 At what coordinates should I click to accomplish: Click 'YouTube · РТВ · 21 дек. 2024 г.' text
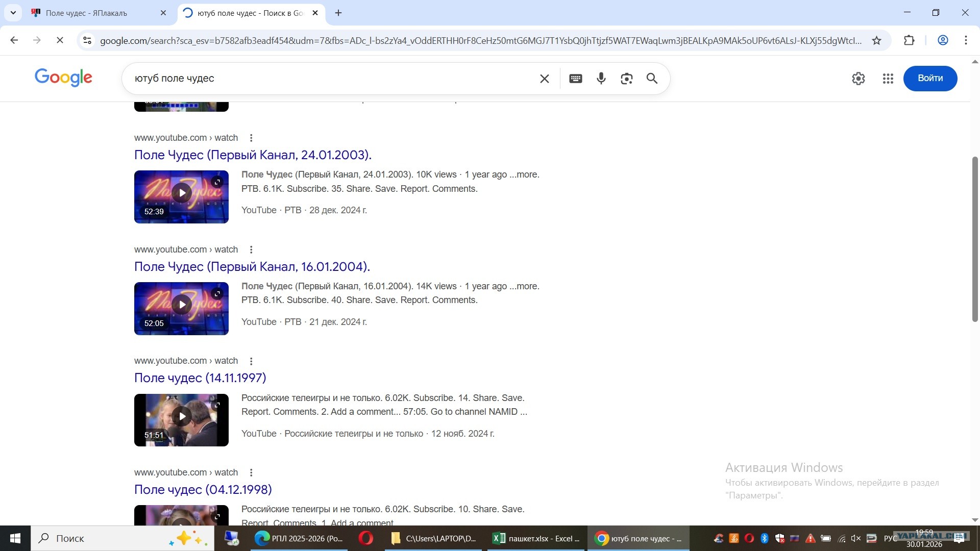click(304, 322)
